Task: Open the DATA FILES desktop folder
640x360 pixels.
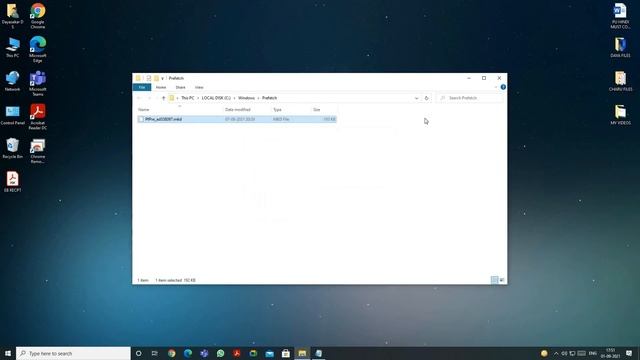Action: 620,47
